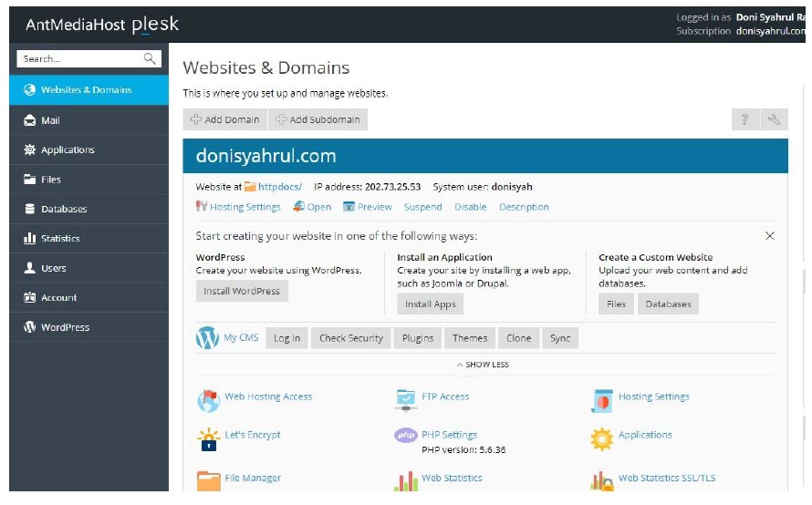The width and height of the screenshot is (812, 505).
Task: Click the Suspend link
Action: click(x=423, y=207)
